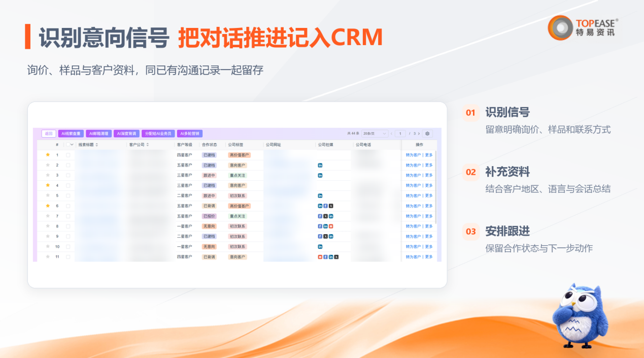The width and height of the screenshot is (644, 358).
Task: Tick the checkbox for row 10
Action: (x=68, y=246)
